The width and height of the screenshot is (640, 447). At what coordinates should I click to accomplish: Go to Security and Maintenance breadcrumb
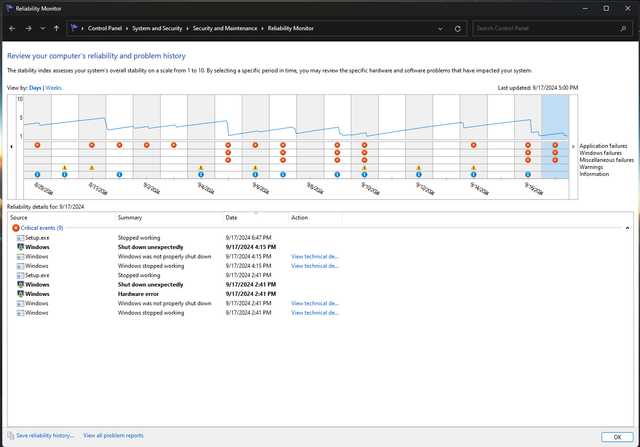225,28
